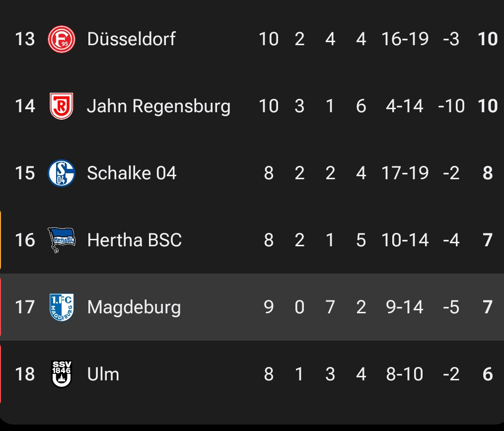The image size is (504, 431).
Task: Click the SSV Ulm 1846 crest
Action: click(62, 374)
